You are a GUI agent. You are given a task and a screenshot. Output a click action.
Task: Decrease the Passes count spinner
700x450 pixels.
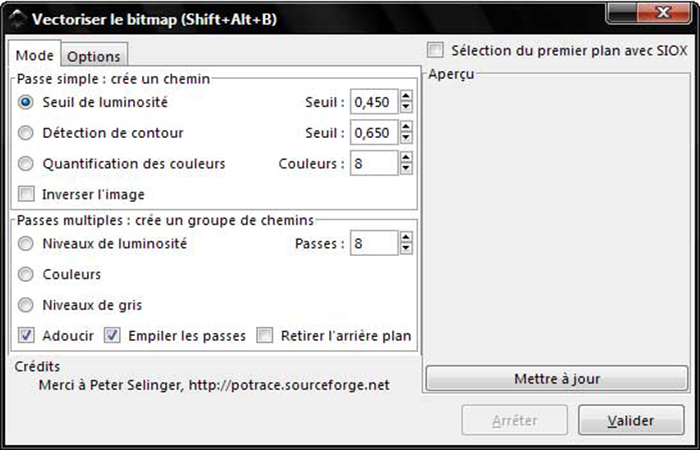(406, 249)
